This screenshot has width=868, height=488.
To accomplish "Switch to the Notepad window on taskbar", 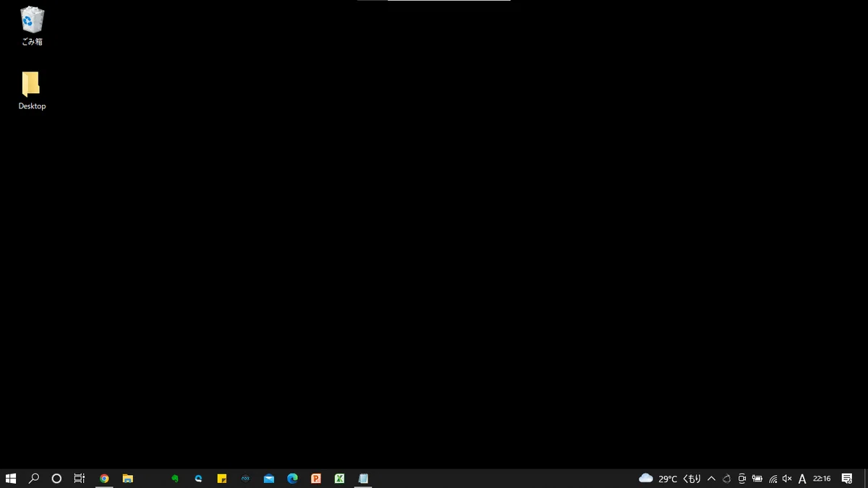I will 363,479.
